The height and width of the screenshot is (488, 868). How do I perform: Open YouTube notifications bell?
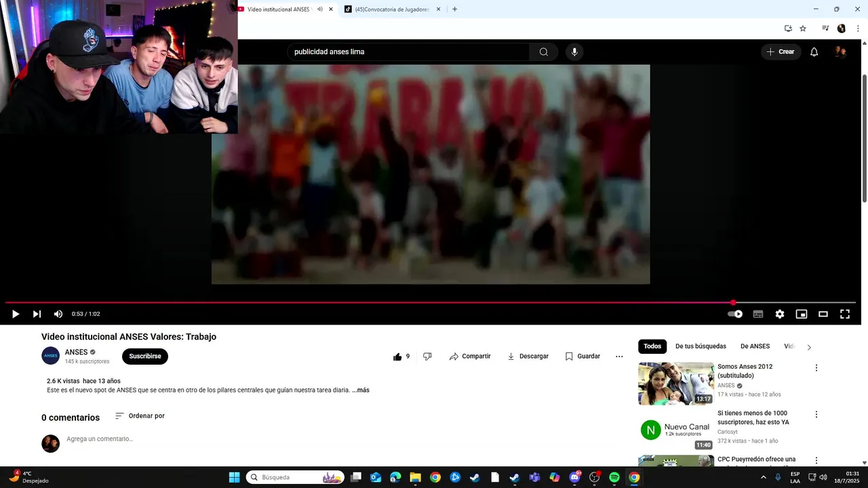pos(814,52)
